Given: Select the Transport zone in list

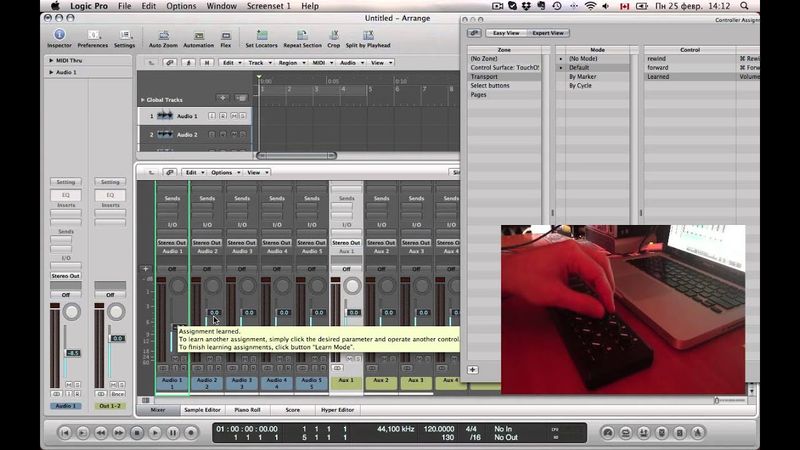Looking at the screenshot, I should tap(504, 77).
